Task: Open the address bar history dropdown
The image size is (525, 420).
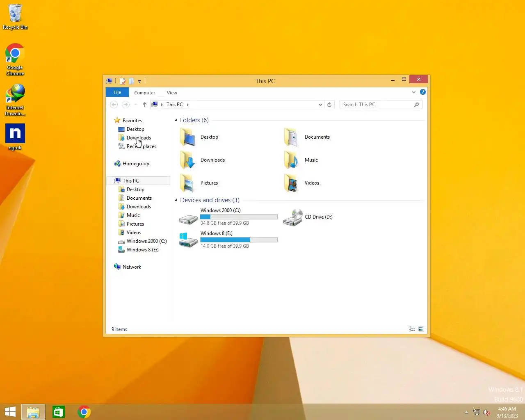Action: [320, 105]
